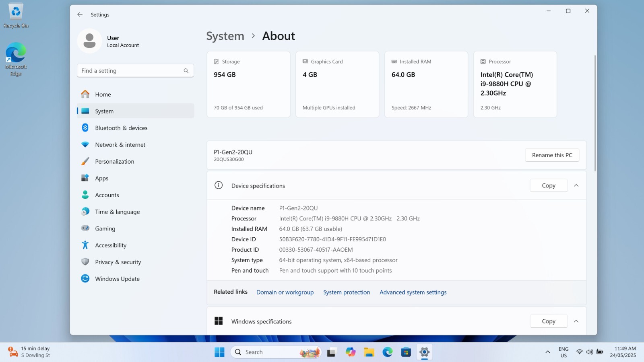Open the Recycle Bin desktop icon
The width and height of the screenshot is (644, 362).
(x=16, y=16)
